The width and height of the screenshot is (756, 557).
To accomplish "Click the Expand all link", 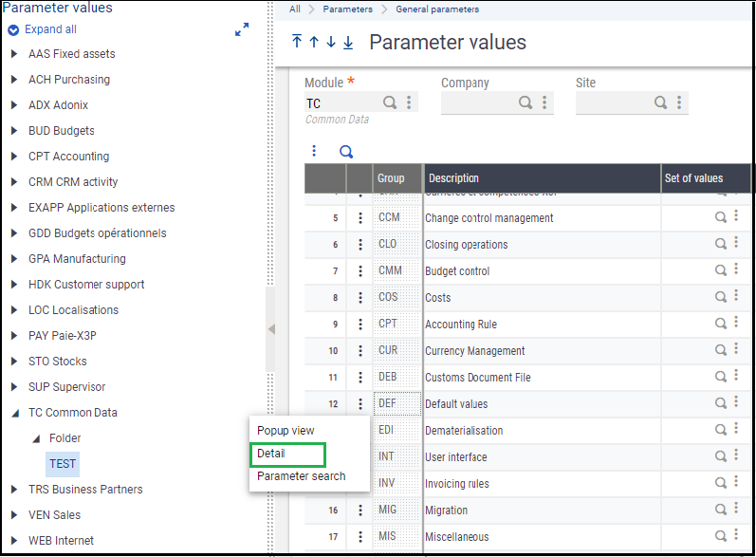I will coord(50,29).
